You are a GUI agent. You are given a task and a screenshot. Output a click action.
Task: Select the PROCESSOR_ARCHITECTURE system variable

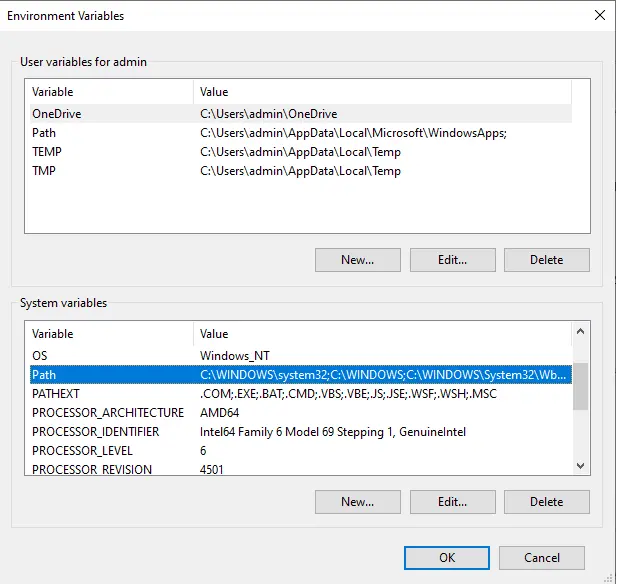pyautogui.click(x=107, y=412)
